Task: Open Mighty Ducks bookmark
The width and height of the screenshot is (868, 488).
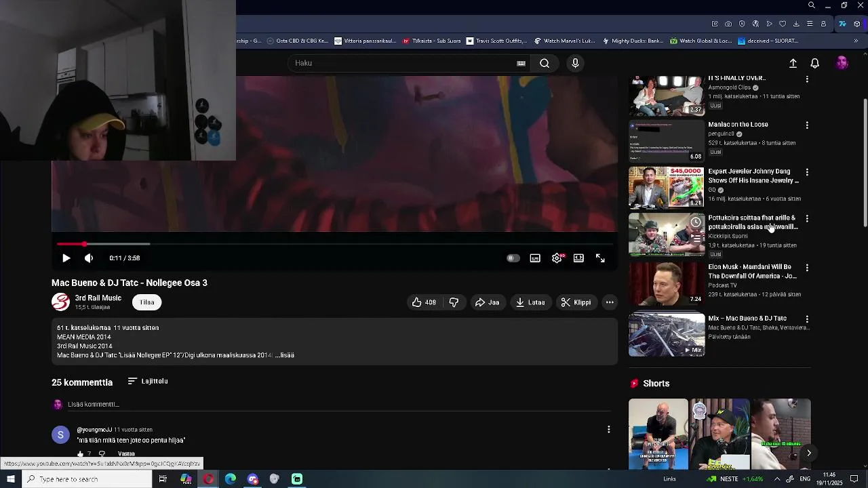Action: (x=633, y=41)
